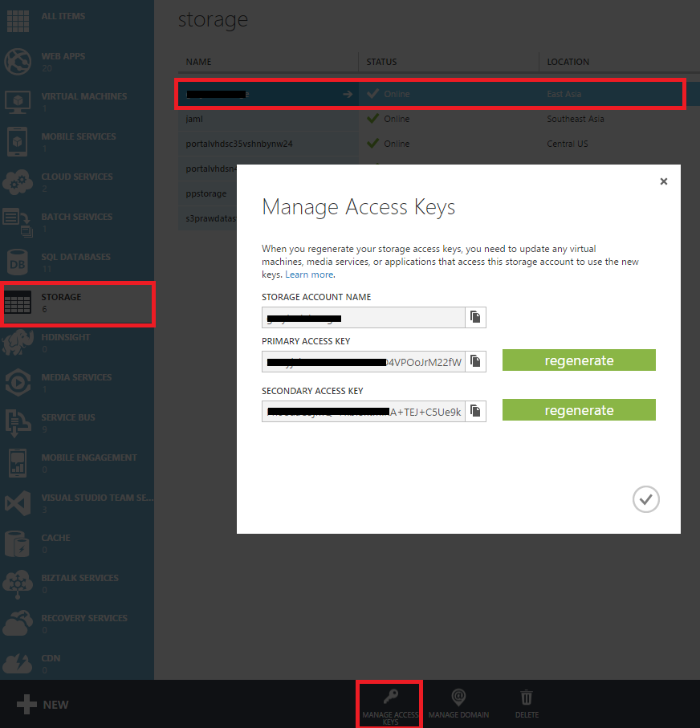The width and height of the screenshot is (700, 728).
Task: Sort the list by the Name column
Action: pos(198,62)
